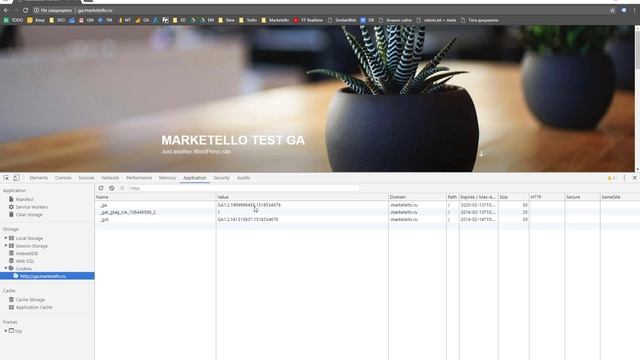640x360 pixels.
Task: Expand the Local Storage tree arrow
Action: [6, 238]
